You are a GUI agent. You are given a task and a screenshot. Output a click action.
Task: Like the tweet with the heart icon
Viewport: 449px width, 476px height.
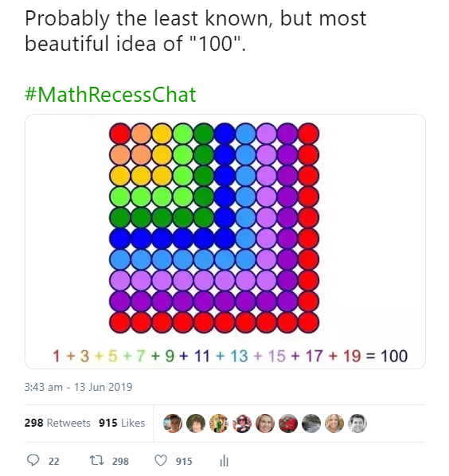click(x=161, y=461)
